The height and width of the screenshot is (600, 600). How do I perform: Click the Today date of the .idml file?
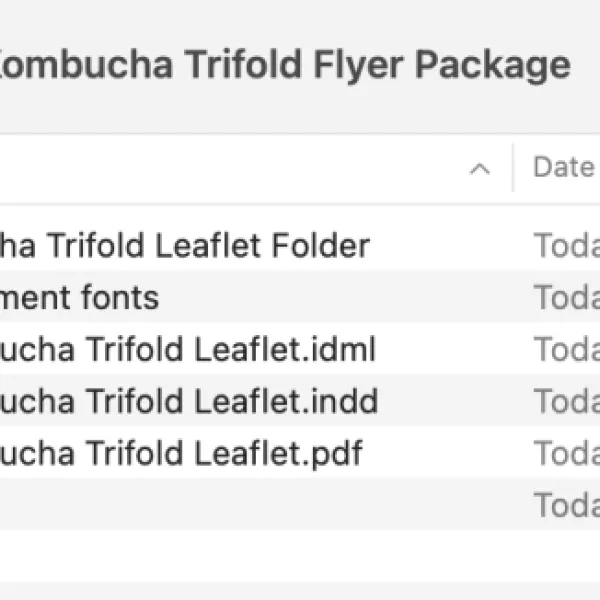(567, 349)
